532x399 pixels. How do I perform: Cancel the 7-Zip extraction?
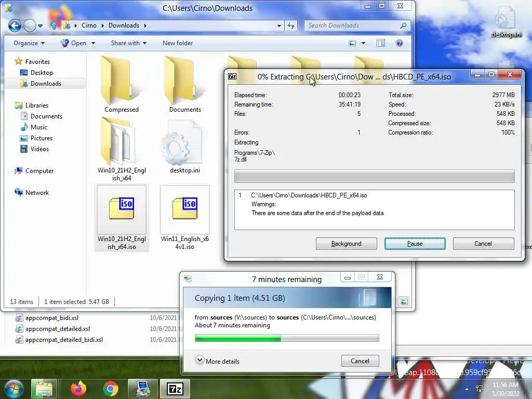(x=483, y=244)
